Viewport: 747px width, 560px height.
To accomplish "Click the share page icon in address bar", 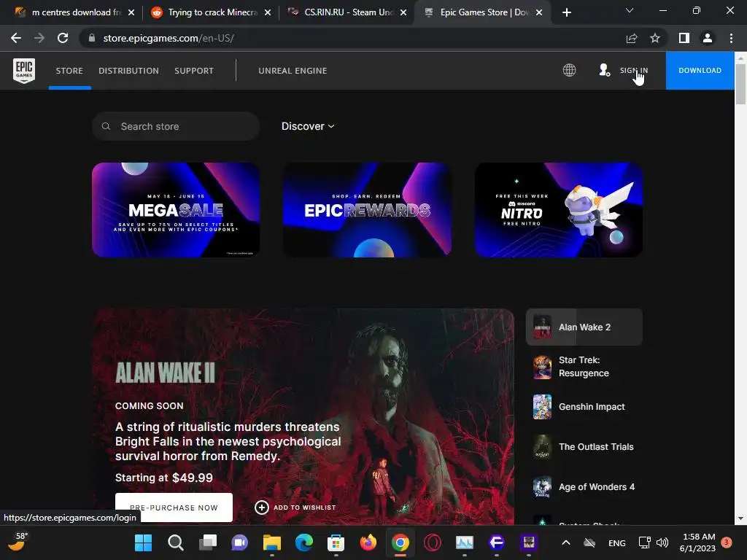I will click(x=632, y=38).
